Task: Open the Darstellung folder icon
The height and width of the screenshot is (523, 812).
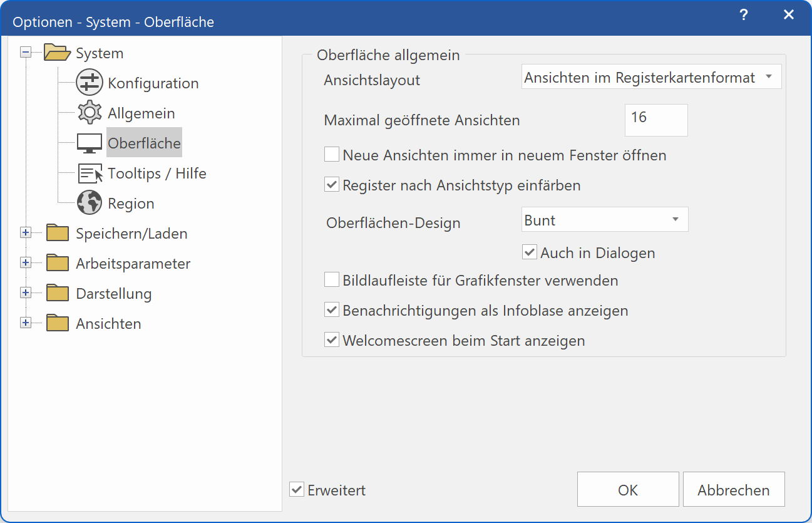Action: click(57, 293)
